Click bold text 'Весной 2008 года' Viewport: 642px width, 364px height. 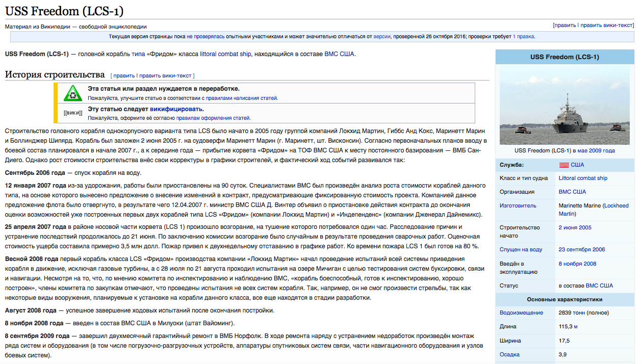(32, 259)
